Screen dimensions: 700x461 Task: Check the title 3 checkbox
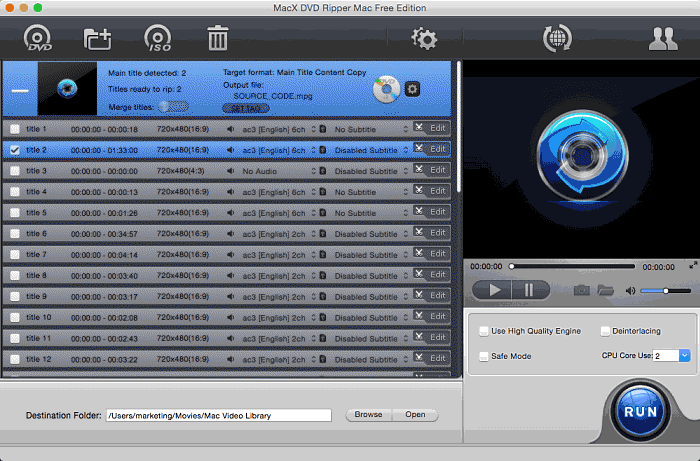[15, 171]
